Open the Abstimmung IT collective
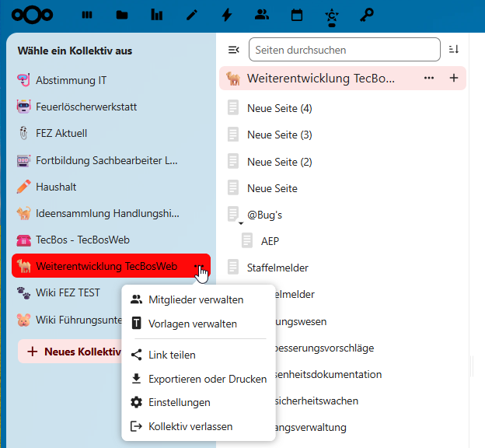The height and width of the screenshot is (448, 485). click(x=111, y=80)
